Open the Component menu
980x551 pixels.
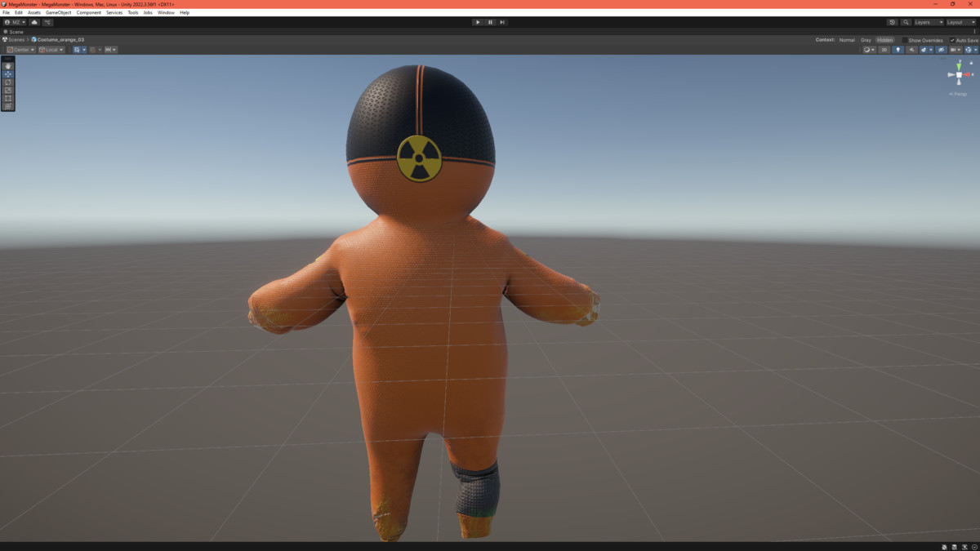(x=89, y=12)
